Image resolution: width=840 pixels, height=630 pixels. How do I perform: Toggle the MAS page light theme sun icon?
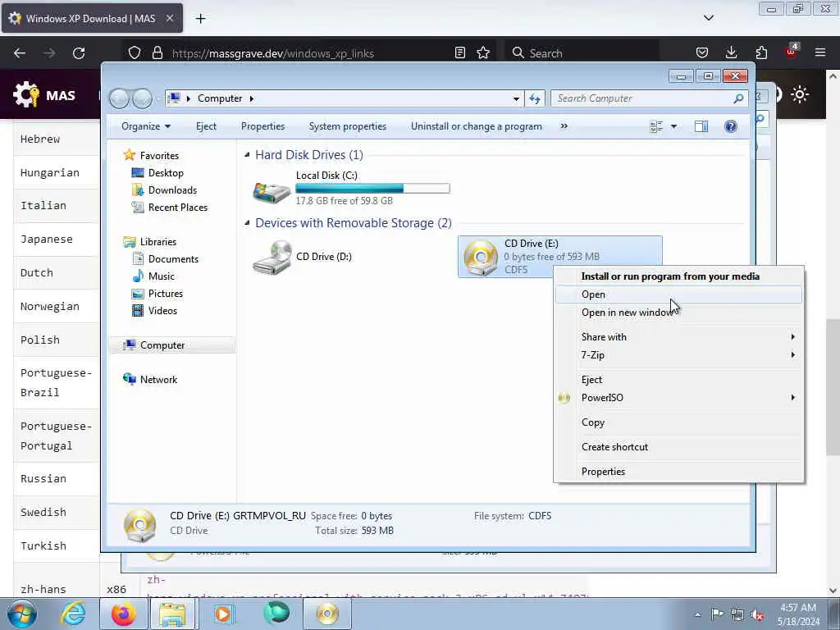(800, 95)
